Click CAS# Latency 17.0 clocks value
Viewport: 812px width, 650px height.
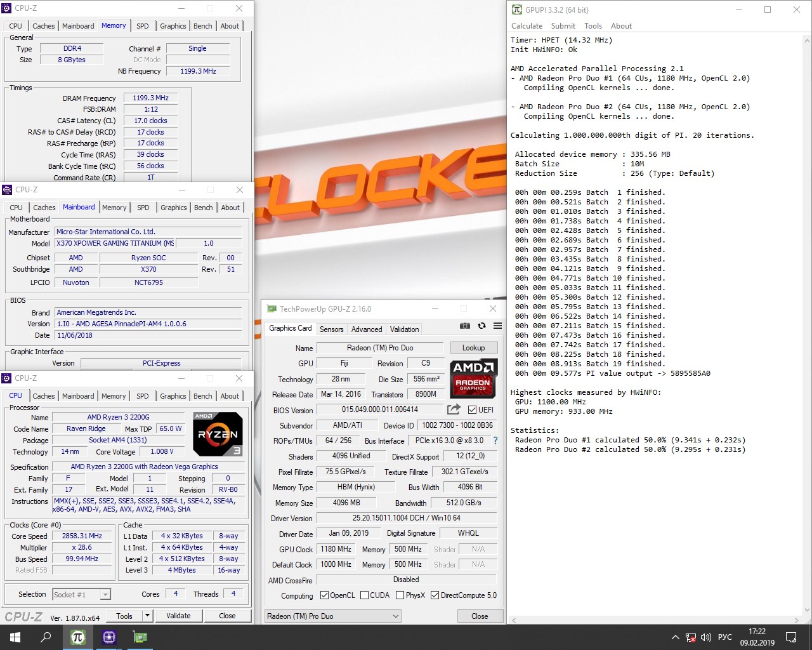151,121
